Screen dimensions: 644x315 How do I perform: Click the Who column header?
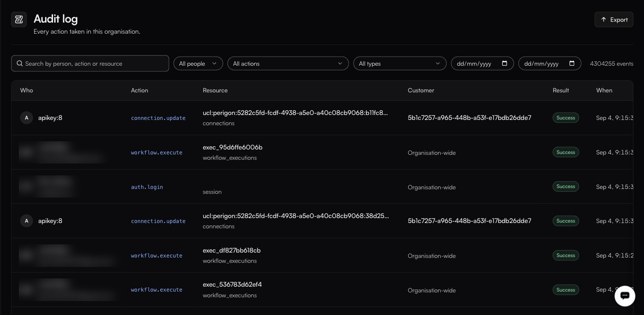tap(26, 90)
